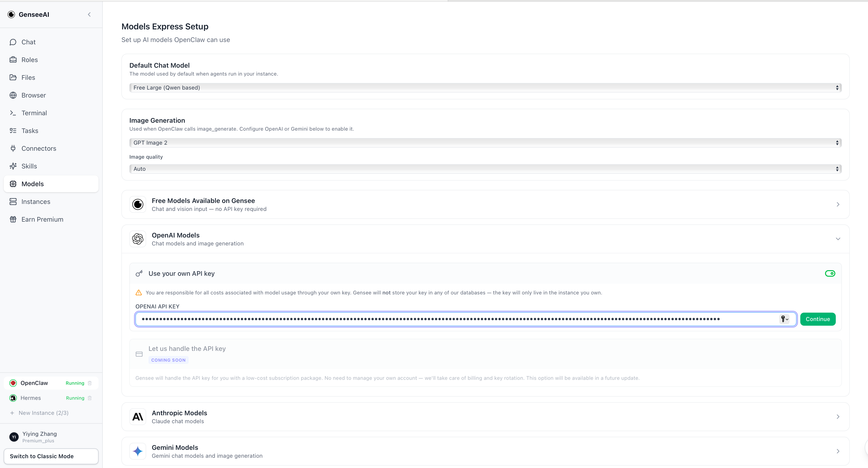This screenshot has width=868, height=468.
Task: Open the GPT Image 2 generation model dropdown
Action: click(x=485, y=143)
